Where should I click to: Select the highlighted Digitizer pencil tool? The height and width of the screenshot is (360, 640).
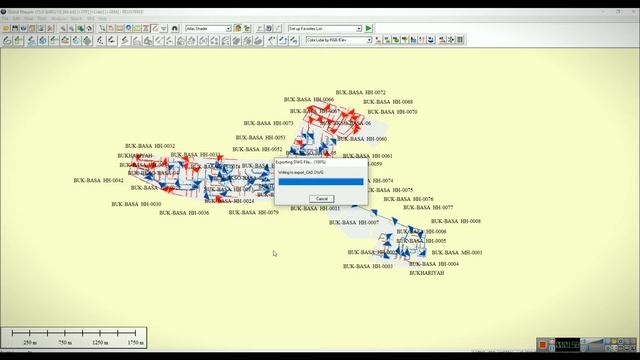[155, 29]
